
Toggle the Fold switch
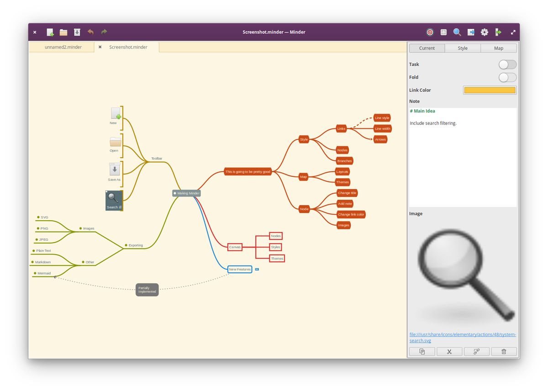coord(507,77)
